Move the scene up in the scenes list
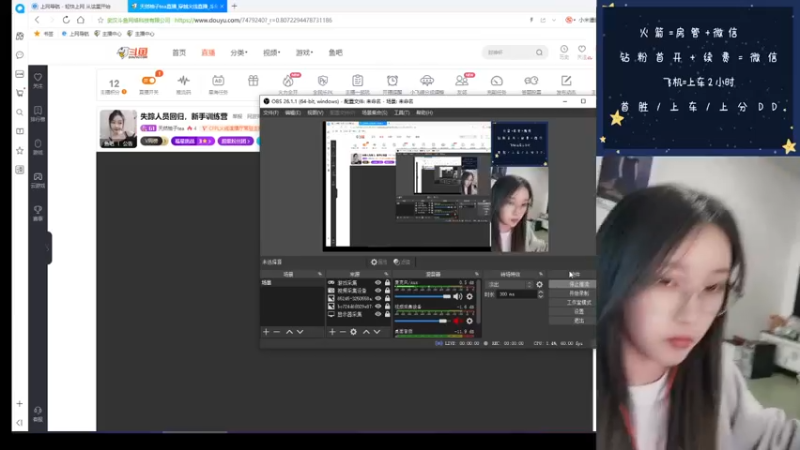 (289, 332)
